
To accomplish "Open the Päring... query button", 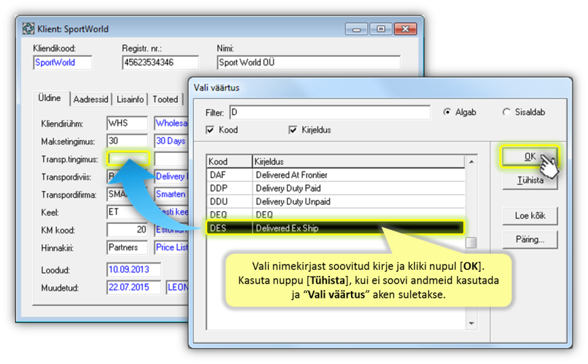I will pos(530,240).
